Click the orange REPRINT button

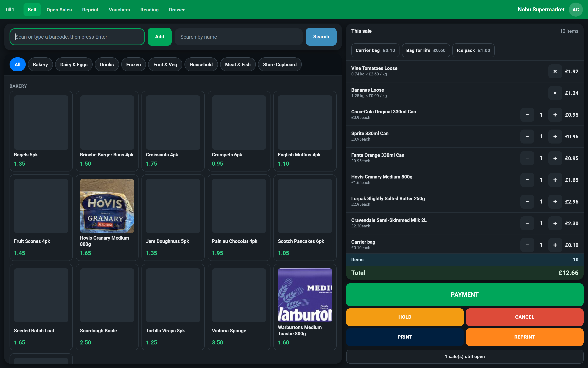pyautogui.click(x=525, y=337)
